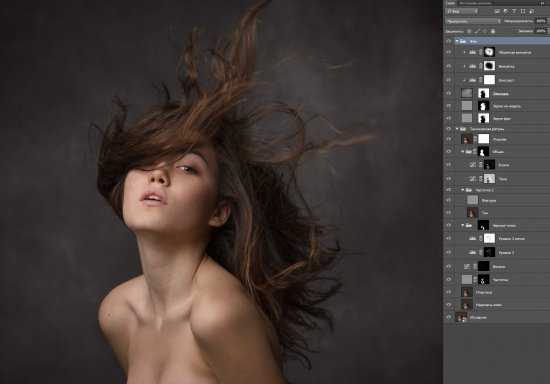This screenshot has width=550, height=384.
Task: Collapse the group above the unmasked gray layer
Action: (x=463, y=190)
